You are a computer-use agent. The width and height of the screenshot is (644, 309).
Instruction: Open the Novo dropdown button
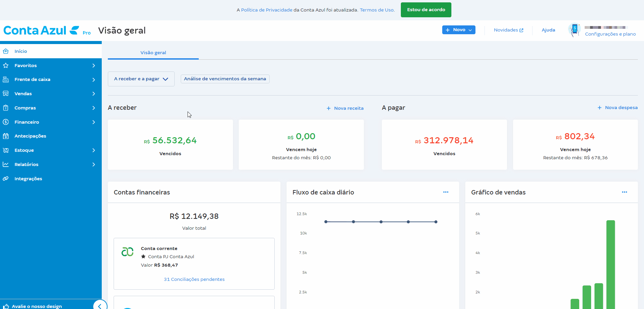tap(458, 30)
